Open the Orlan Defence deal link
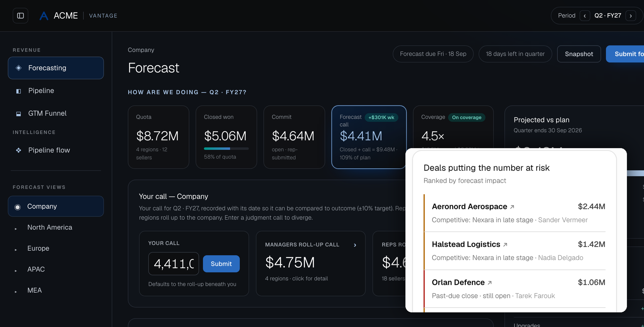Viewport: 644px width, 327px height. (x=458, y=283)
